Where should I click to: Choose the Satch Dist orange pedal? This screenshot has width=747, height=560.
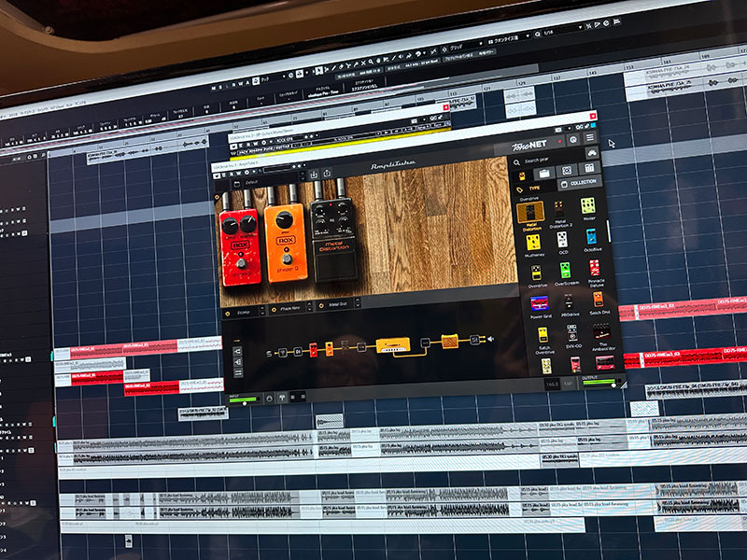pyautogui.click(x=598, y=300)
